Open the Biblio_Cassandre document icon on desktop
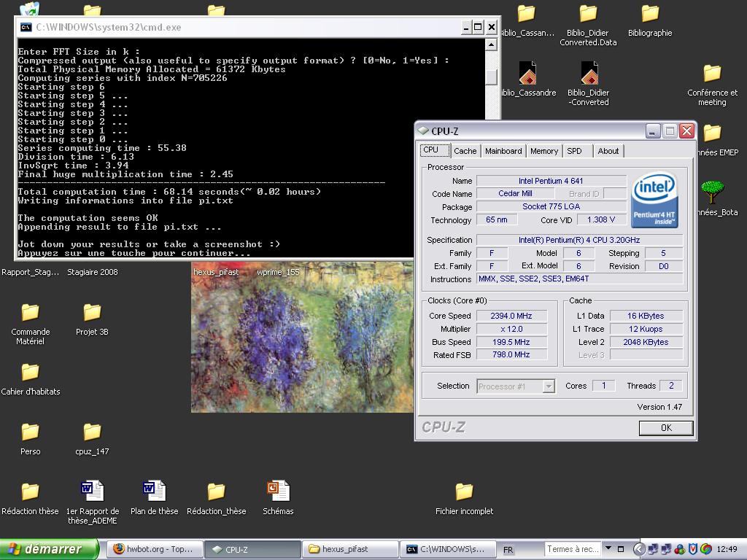747x560 pixels. (x=528, y=73)
